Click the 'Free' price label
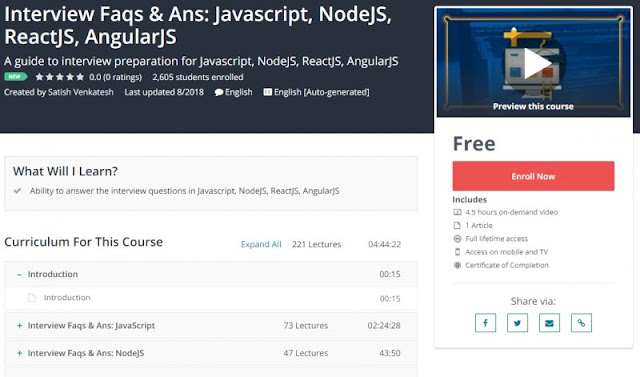The width and height of the screenshot is (640, 377). click(x=474, y=144)
